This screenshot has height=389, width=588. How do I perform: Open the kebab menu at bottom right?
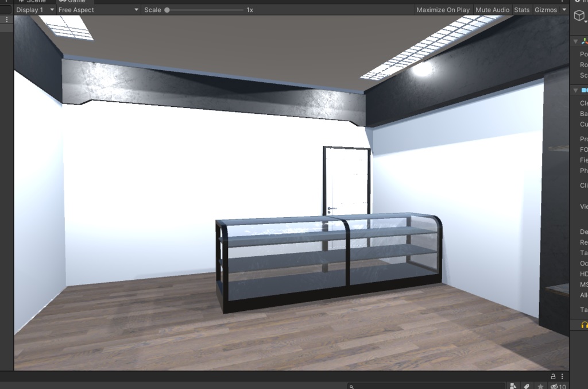pyautogui.click(x=562, y=376)
